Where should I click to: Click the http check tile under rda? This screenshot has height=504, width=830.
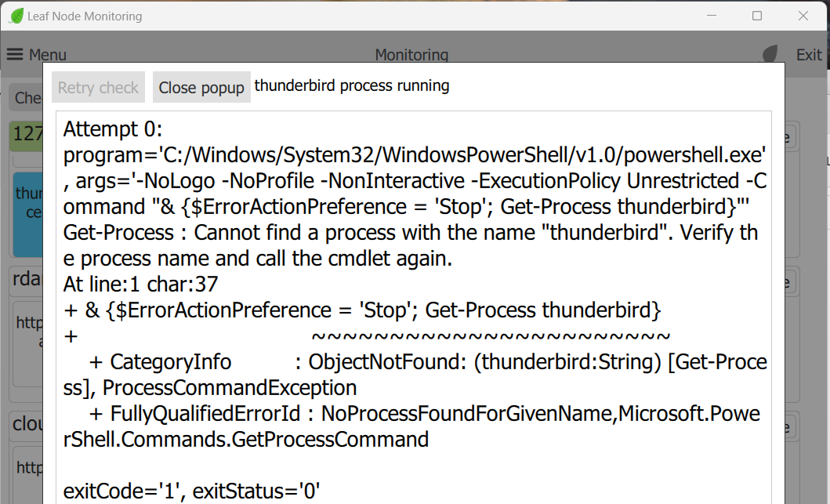[30, 329]
